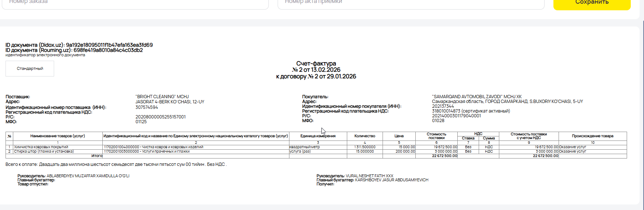644x210 pixels.
Task: Click the Rouming.uz document ID line
Action: [x=74, y=50]
